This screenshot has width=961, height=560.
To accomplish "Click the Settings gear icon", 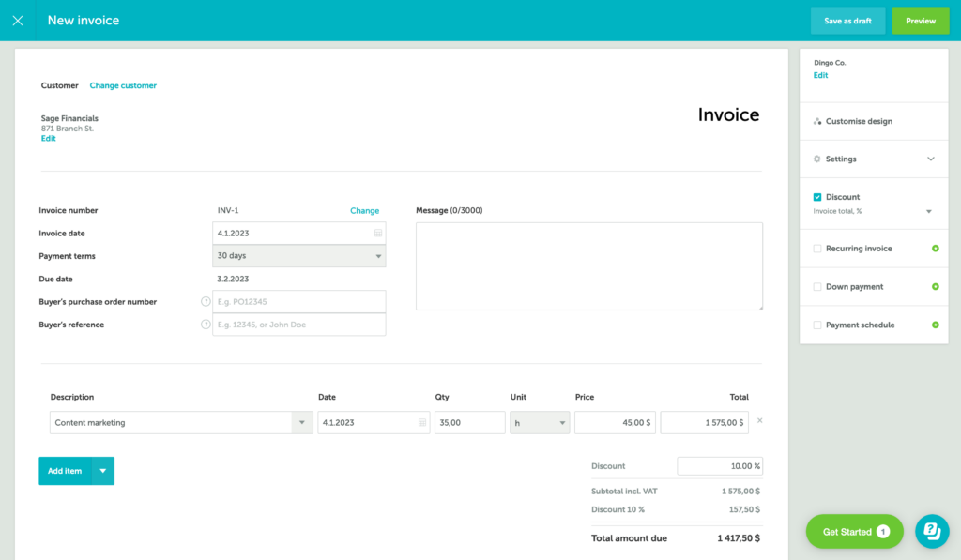I will pos(815,159).
